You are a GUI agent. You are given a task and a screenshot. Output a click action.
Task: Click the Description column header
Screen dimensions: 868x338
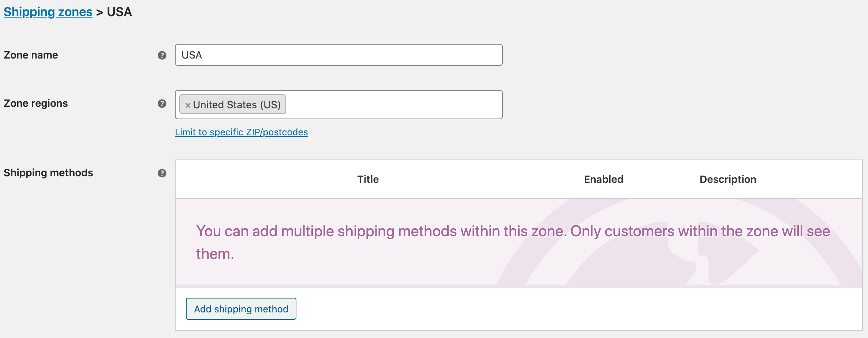[728, 179]
